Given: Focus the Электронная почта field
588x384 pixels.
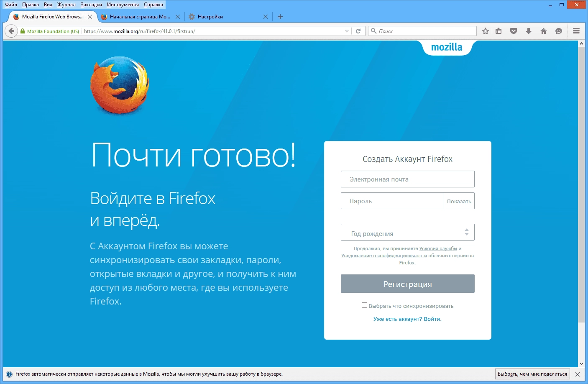Looking at the screenshot, I should [408, 179].
